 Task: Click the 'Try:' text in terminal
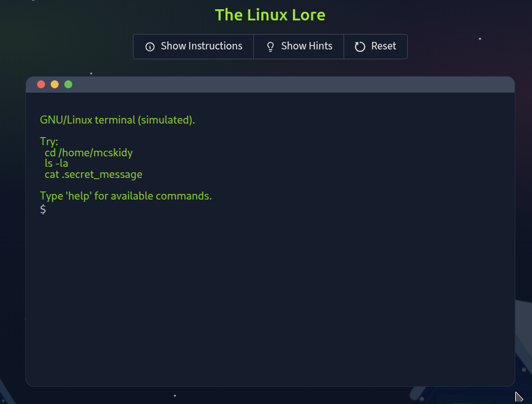[49, 141]
